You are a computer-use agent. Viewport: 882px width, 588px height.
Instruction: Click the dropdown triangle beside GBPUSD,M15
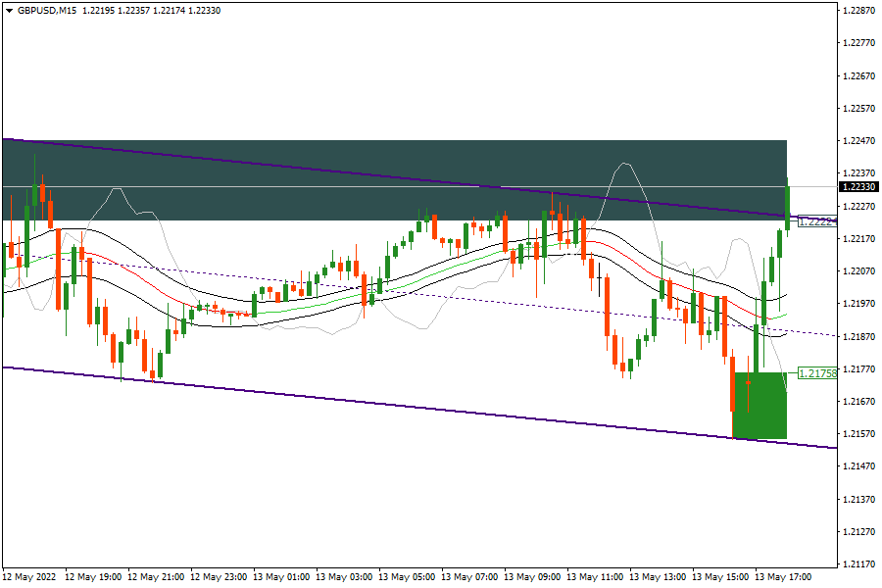tap(9, 10)
